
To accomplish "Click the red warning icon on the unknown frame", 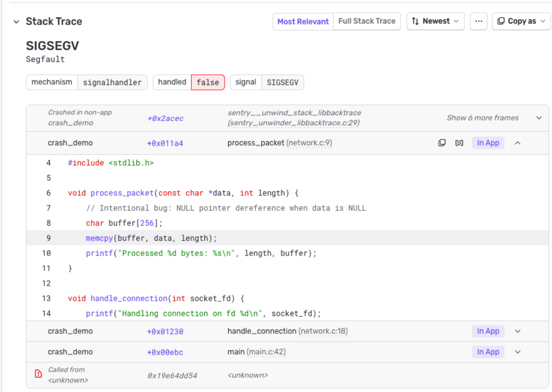I will [x=38, y=374].
